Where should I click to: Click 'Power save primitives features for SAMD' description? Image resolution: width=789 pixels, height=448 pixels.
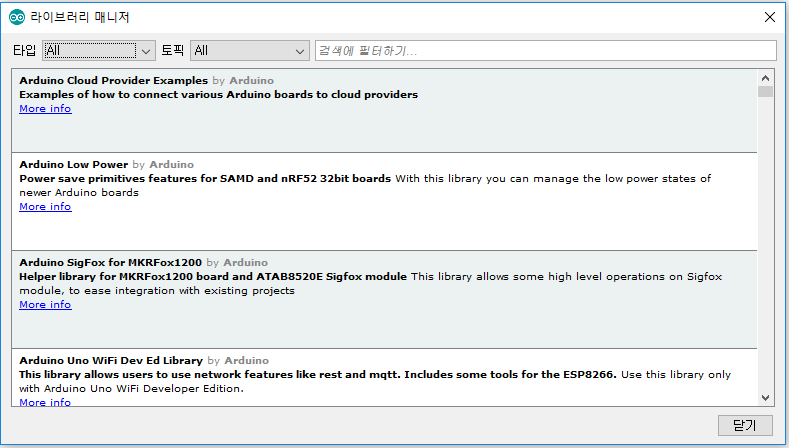pos(205,179)
